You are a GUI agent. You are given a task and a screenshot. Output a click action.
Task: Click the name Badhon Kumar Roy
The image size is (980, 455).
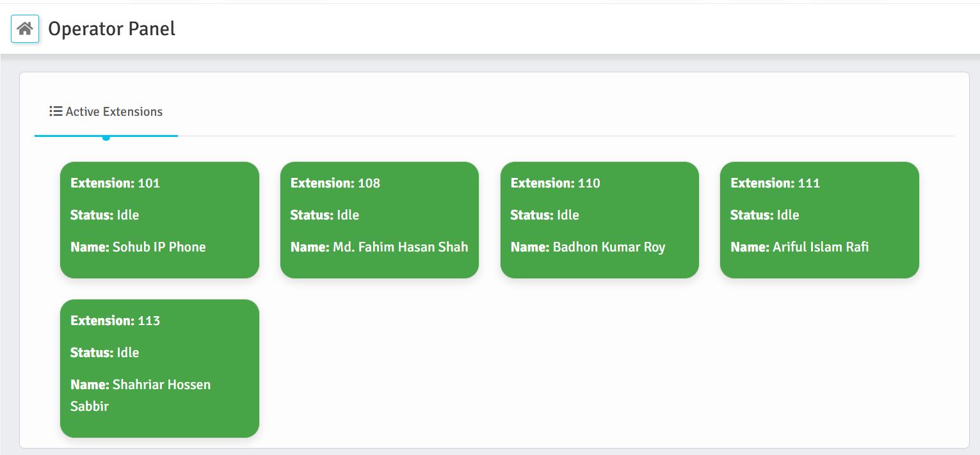[x=609, y=247]
